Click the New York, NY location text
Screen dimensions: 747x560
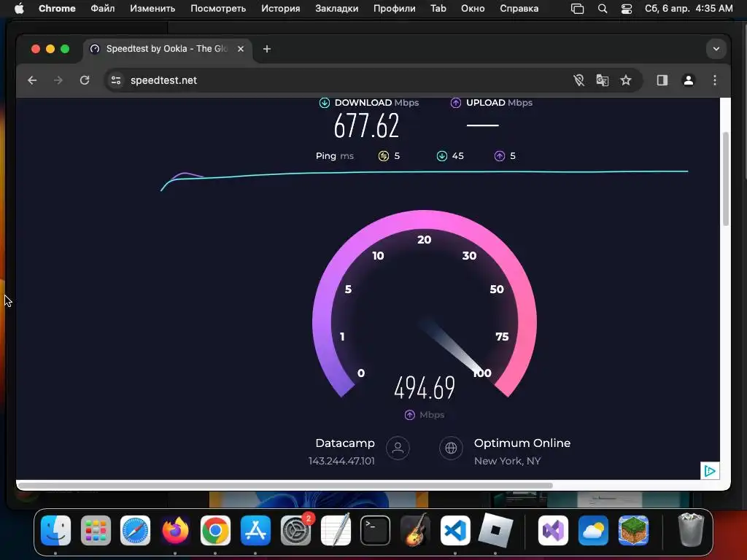508,461
